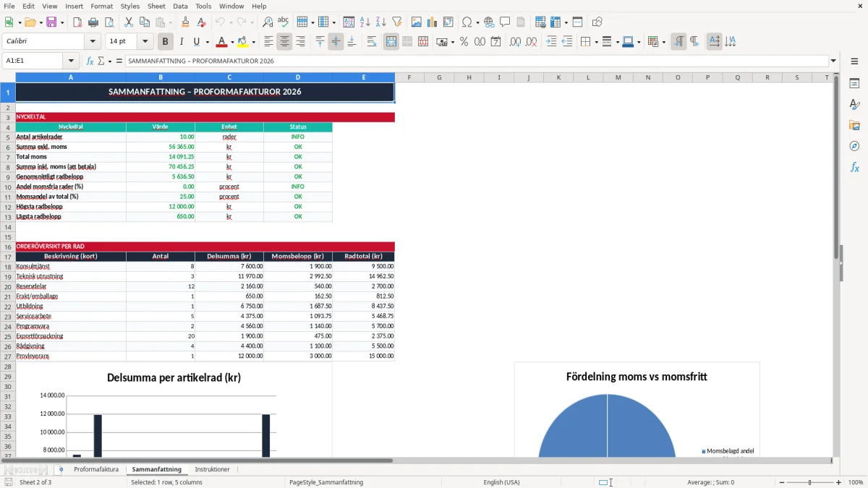Screen dimensions: 868x488
Task: Open the Sheet menu
Action: 157,6
